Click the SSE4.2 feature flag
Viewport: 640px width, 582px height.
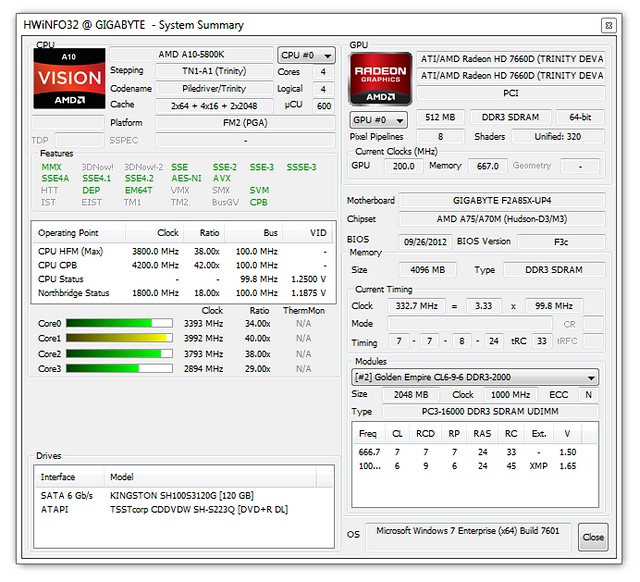[139, 178]
